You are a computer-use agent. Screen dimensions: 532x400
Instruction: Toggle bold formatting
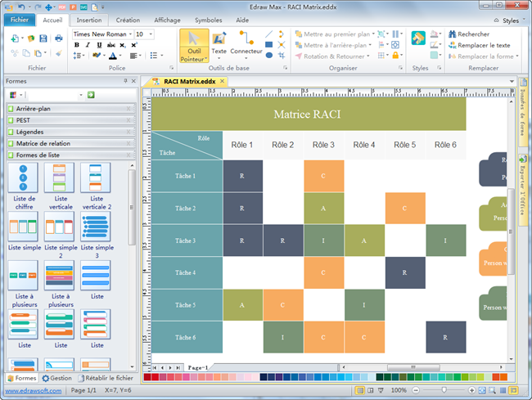click(x=77, y=45)
